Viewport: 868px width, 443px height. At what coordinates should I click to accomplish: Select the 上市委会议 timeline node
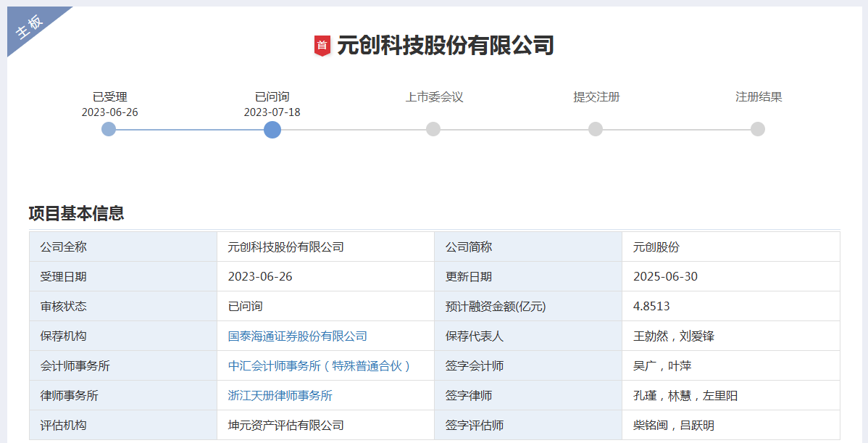(x=433, y=130)
